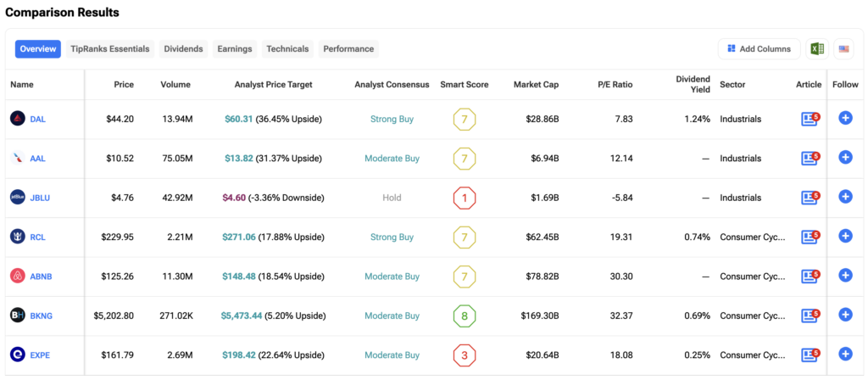
Task: Click the Royal Caribbean logo icon
Action: pos(18,237)
